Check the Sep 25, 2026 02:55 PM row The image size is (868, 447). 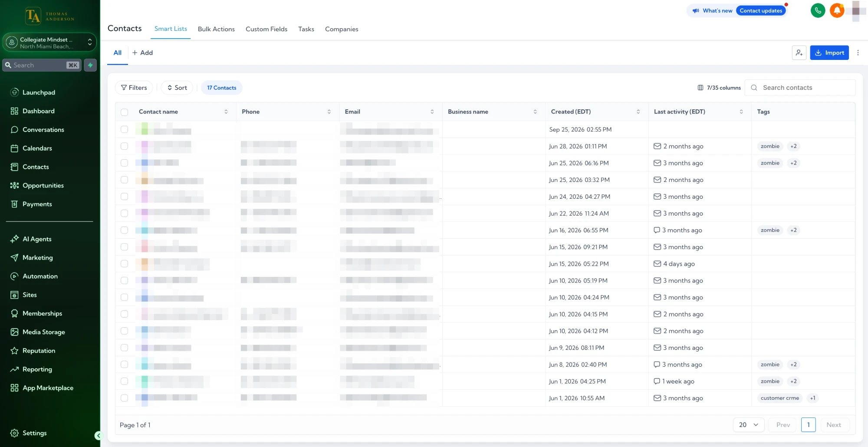(x=125, y=129)
